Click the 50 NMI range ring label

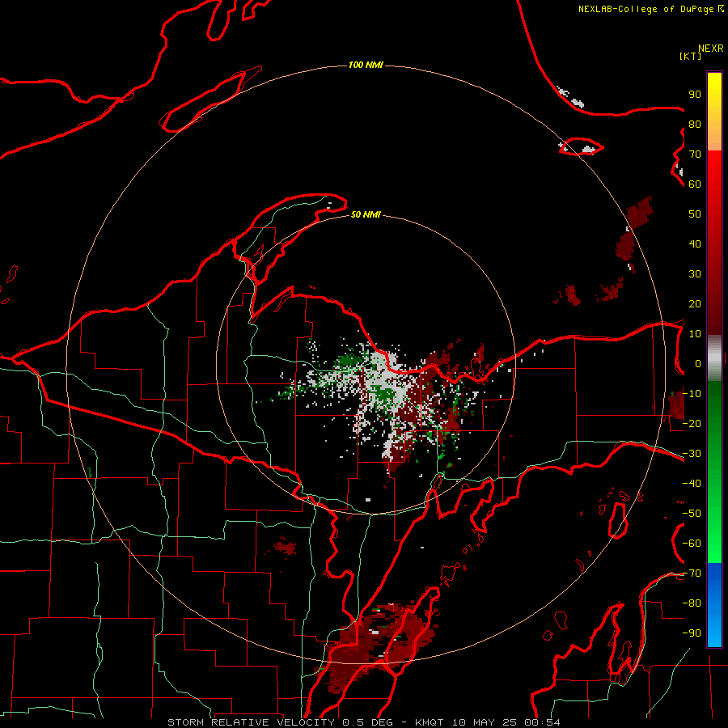tap(366, 214)
